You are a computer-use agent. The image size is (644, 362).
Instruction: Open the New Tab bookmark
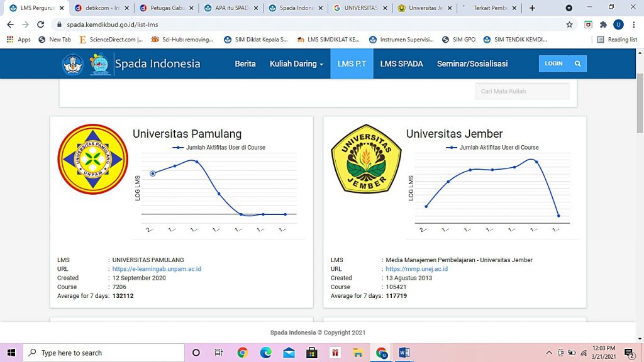point(55,40)
